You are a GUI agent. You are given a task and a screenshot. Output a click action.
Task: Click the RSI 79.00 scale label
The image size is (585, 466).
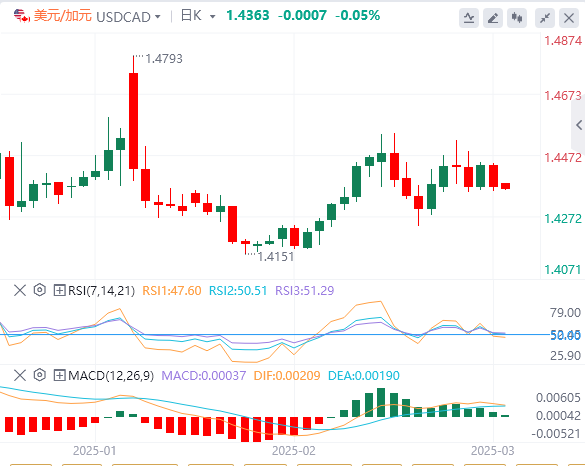565,313
